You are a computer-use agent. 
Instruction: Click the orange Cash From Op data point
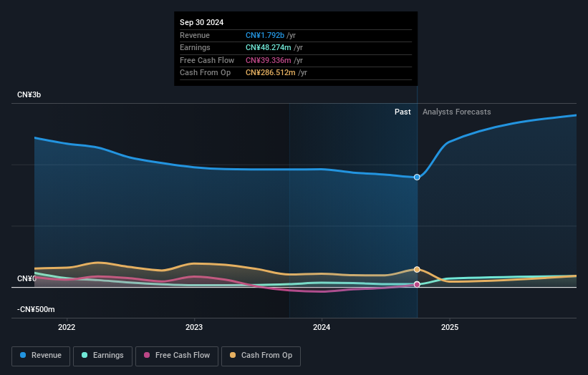click(417, 269)
